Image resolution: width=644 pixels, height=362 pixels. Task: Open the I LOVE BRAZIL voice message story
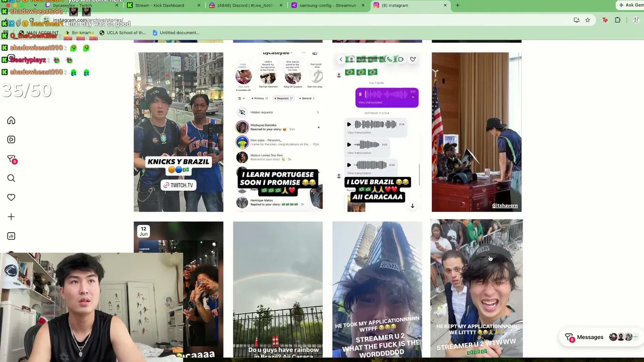pyautogui.click(x=377, y=132)
